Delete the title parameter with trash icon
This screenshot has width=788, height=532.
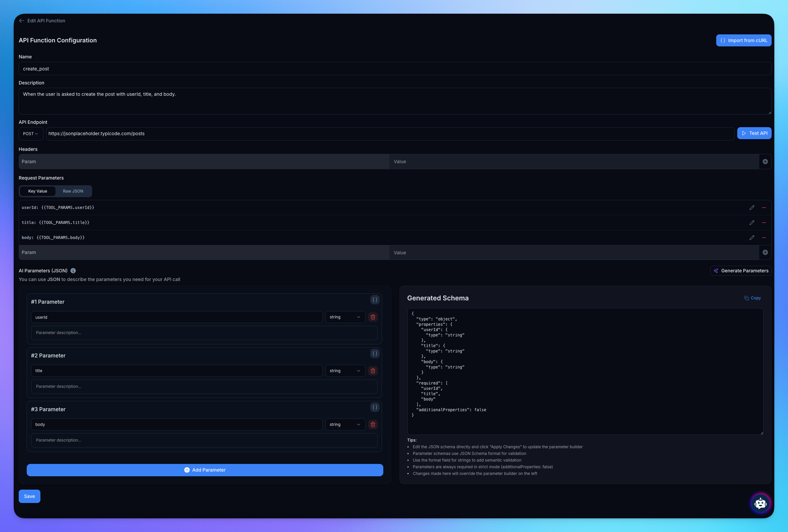(373, 371)
